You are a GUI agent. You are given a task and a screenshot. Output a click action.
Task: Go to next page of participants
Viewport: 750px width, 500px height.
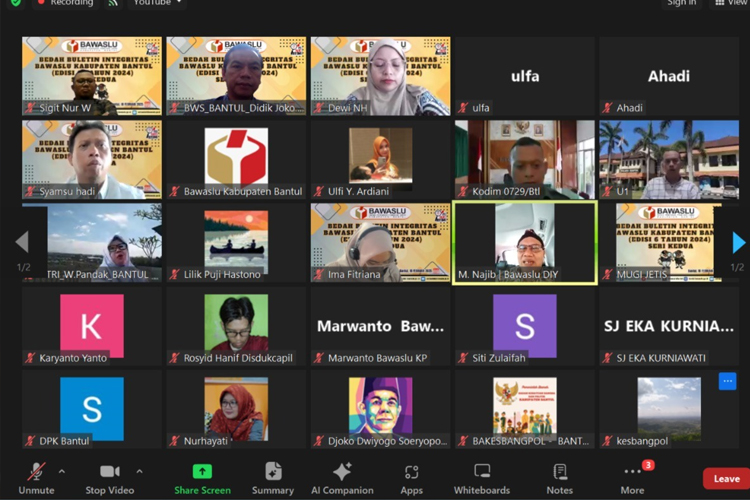click(738, 242)
